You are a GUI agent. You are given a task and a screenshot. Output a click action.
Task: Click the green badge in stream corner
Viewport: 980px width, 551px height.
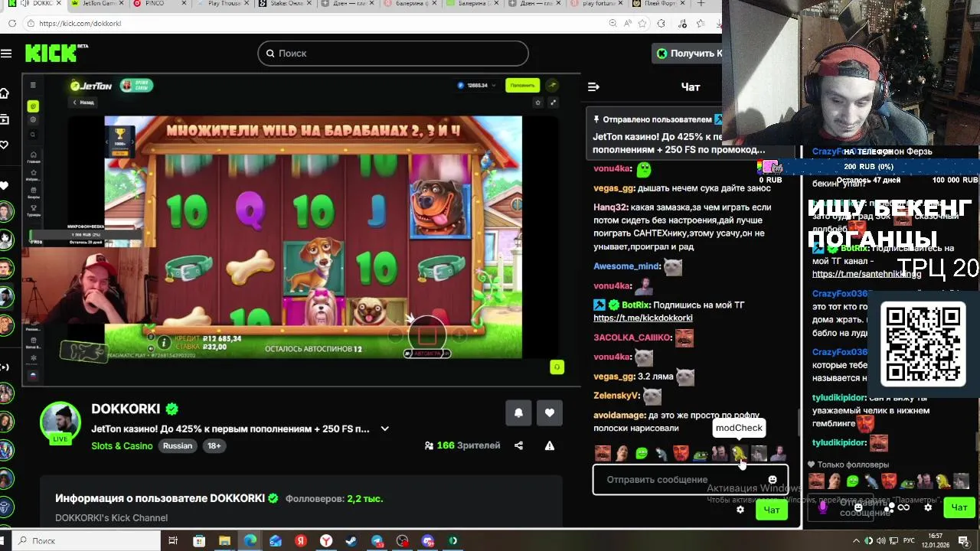[x=557, y=367]
